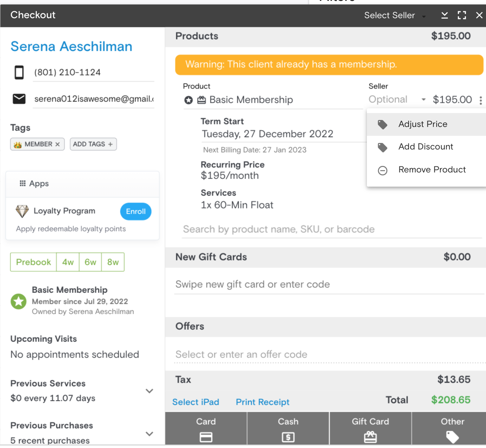The image size is (486, 448).
Task: Enroll client in the Loyalty Program
Action: [136, 211]
